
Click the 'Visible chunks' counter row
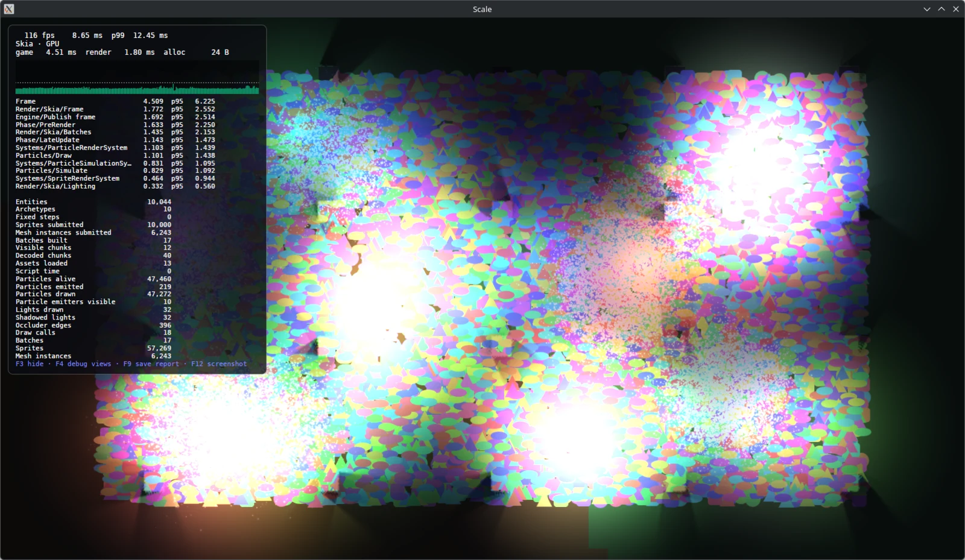[93, 248]
